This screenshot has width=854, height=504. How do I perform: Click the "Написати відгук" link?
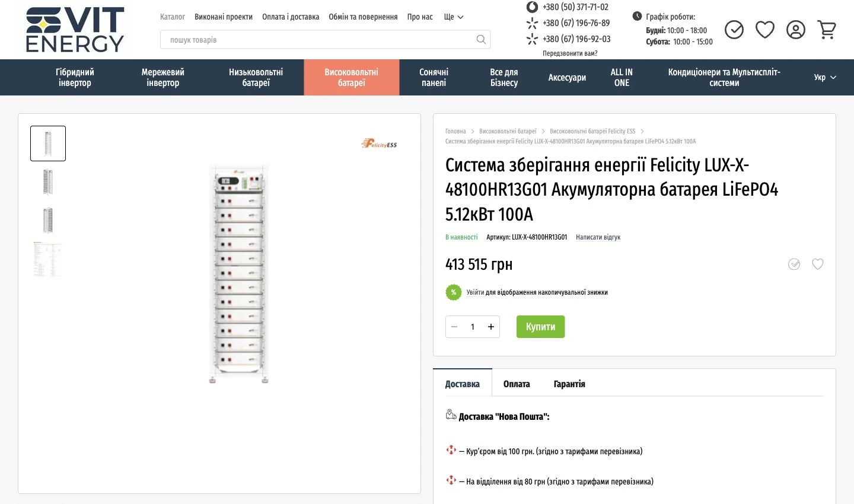(x=598, y=237)
